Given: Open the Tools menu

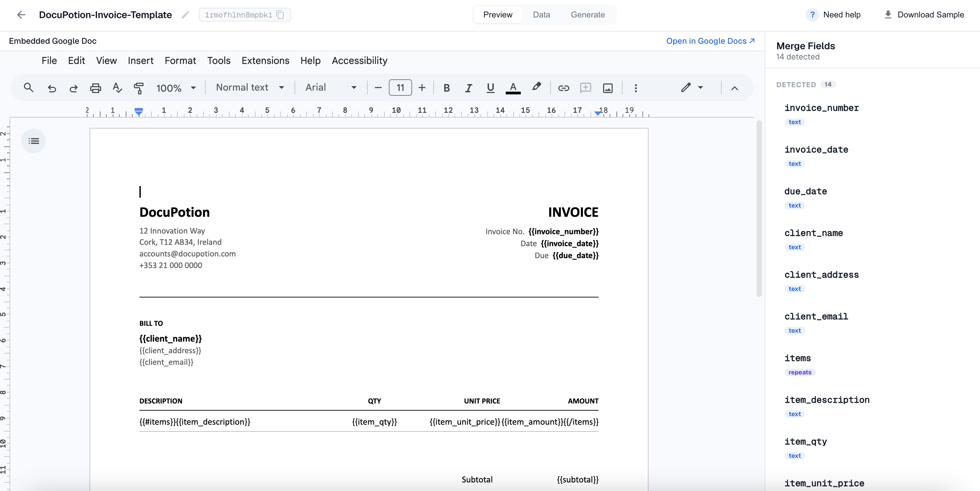Looking at the screenshot, I should [219, 61].
